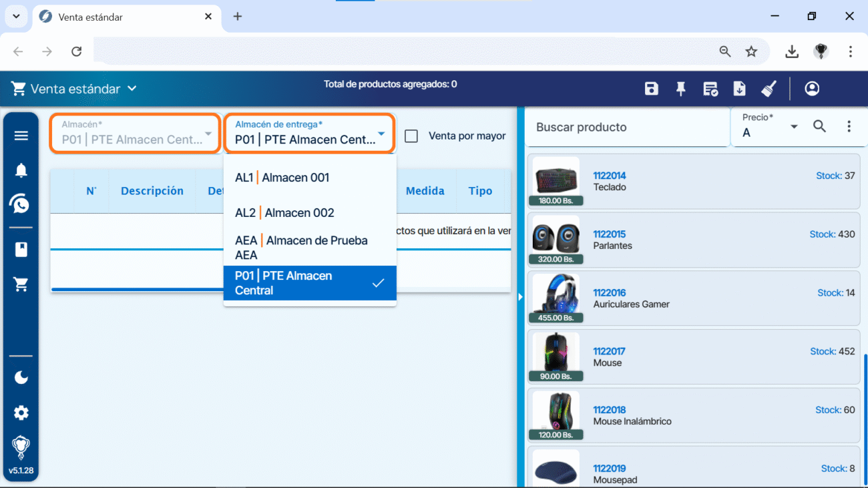Click the search magnifier beside Precio
This screenshot has width=868, height=488.
pyautogui.click(x=819, y=126)
